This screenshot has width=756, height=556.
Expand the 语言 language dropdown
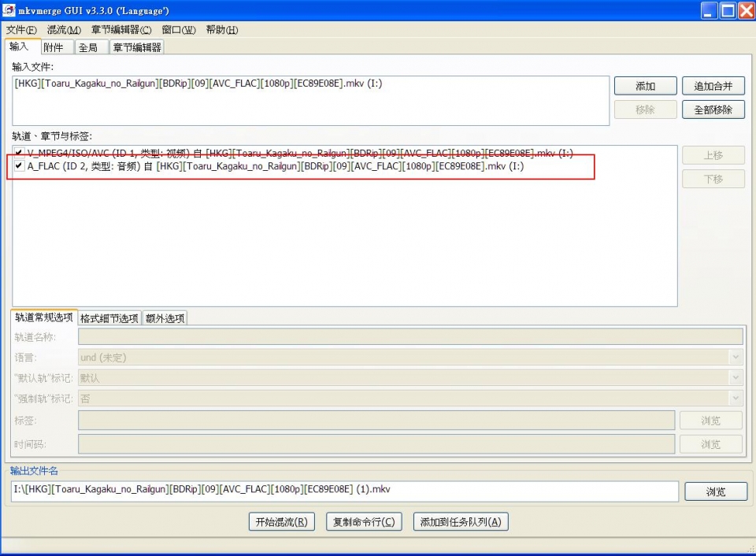point(736,358)
